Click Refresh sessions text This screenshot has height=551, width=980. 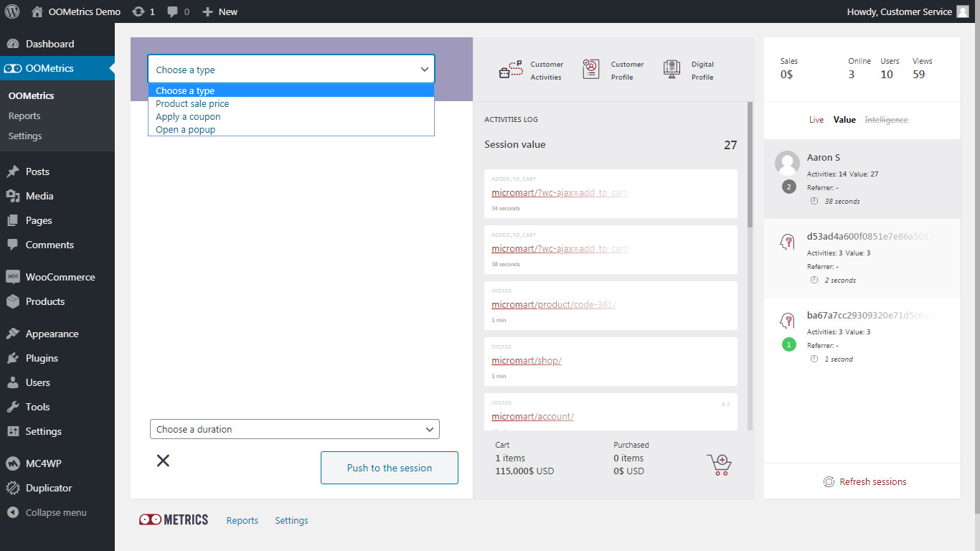(873, 482)
